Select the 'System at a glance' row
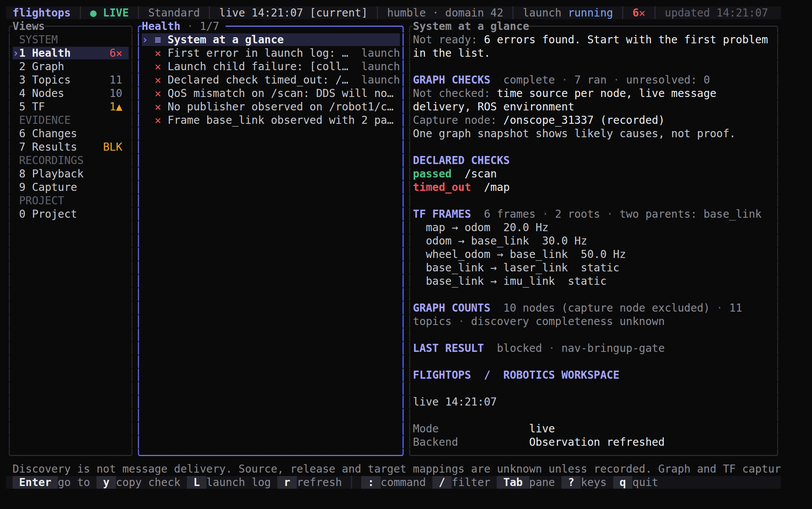The height and width of the screenshot is (509, 812). point(271,39)
